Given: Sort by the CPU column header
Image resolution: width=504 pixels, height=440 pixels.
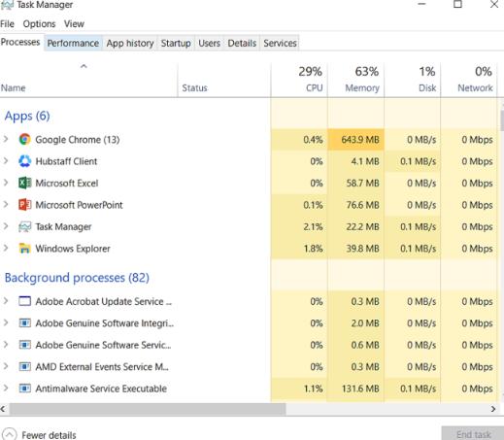Looking at the screenshot, I should tap(299, 80).
